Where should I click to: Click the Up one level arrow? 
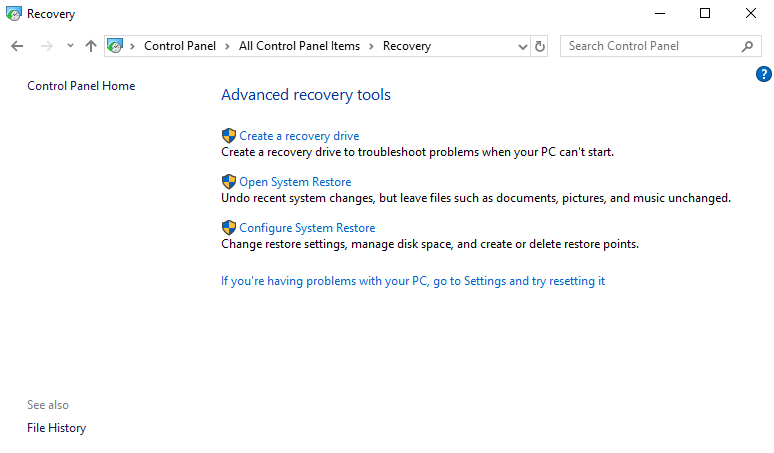tap(91, 46)
